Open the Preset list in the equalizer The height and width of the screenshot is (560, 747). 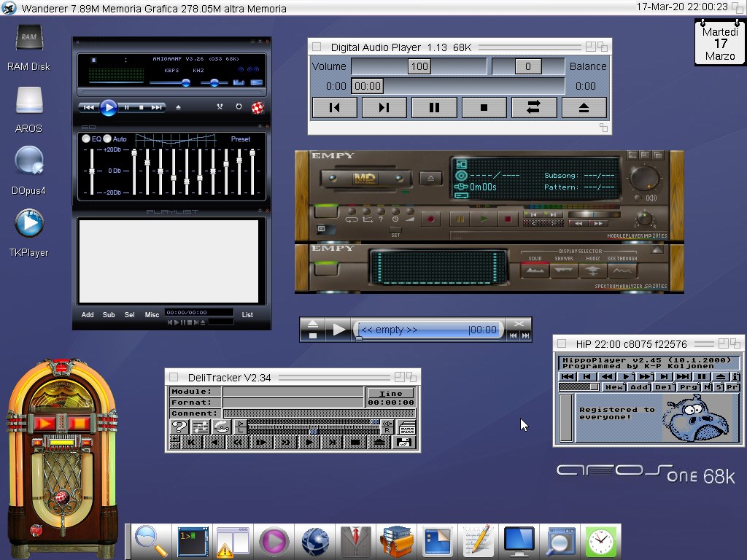click(x=241, y=139)
